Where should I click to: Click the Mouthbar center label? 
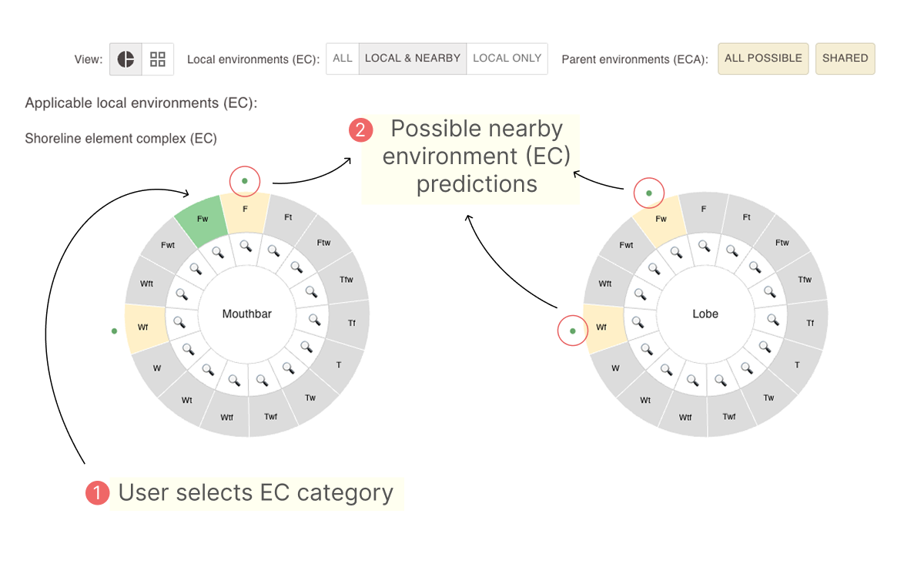click(x=247, y=314)
